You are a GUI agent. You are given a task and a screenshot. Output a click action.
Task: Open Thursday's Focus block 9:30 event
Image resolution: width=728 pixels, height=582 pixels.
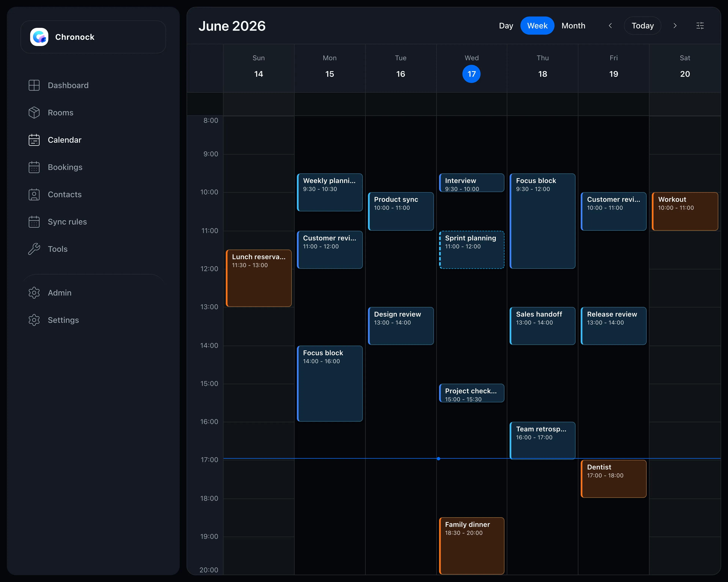tap(543, 221)
